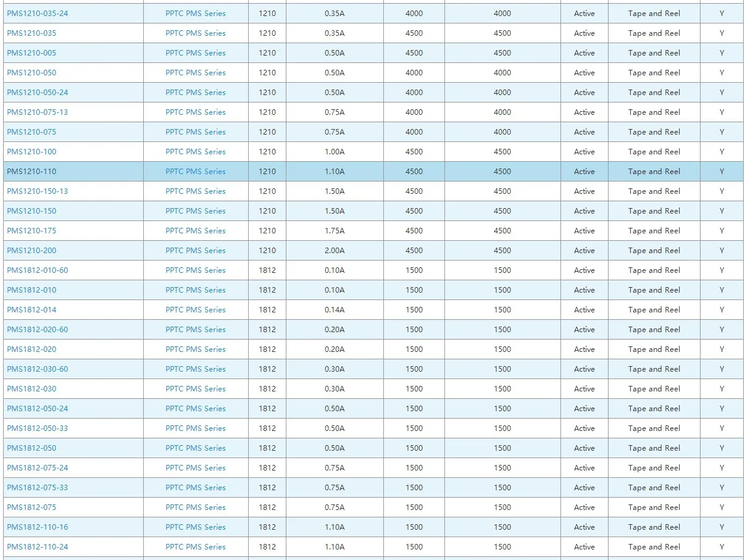Open part PMS1812-050-33
Screen dimensions: 745x560
click(x=38, y=428)
